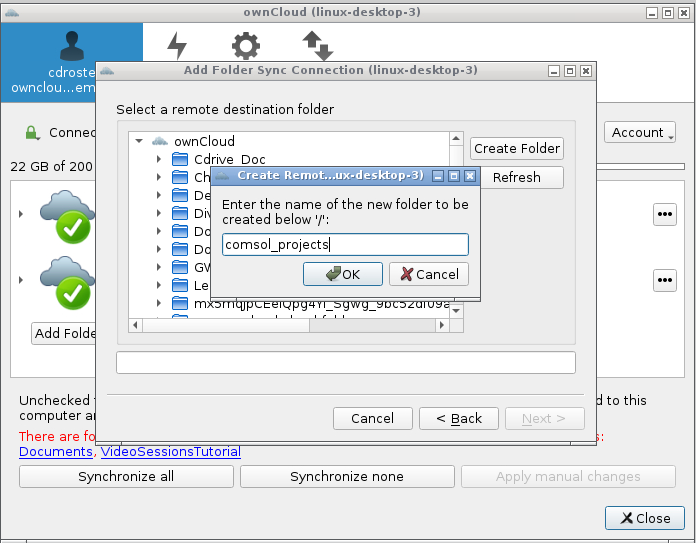Screen dimensions: 696x543
Task: Click the ownCloud root cloud icon in tree
Action: tap(160, 141)
